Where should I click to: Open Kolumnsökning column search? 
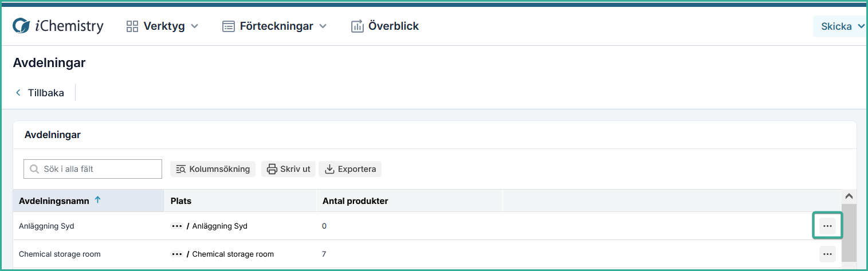(x=213, y=169)
